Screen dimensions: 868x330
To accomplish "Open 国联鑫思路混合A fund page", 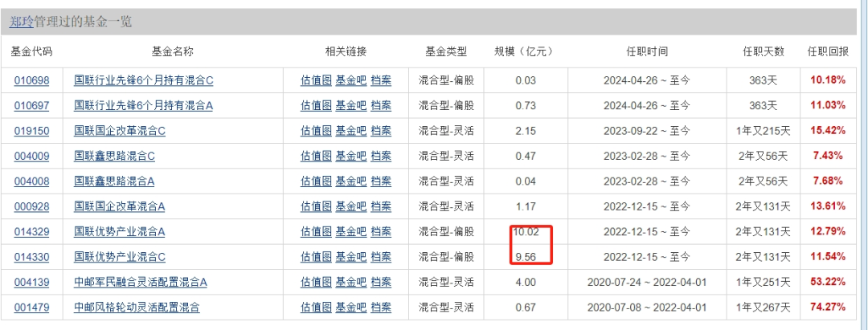I will [114, 181].
